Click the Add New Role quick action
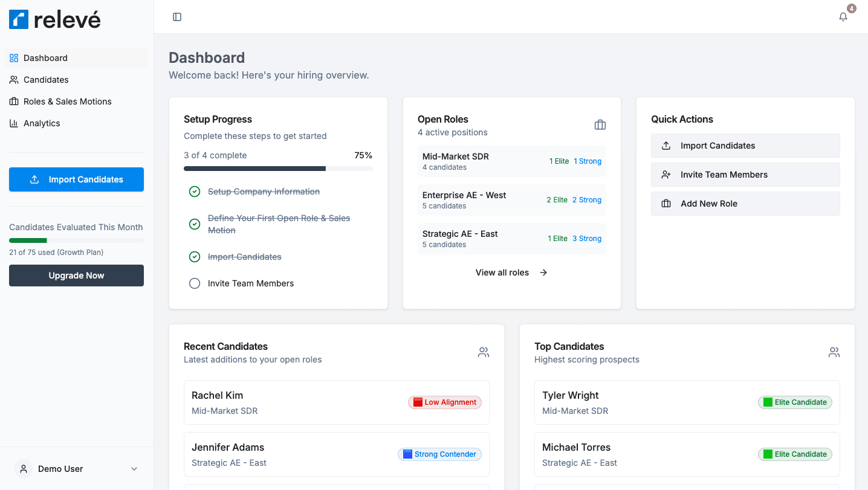 pos(745,204)
